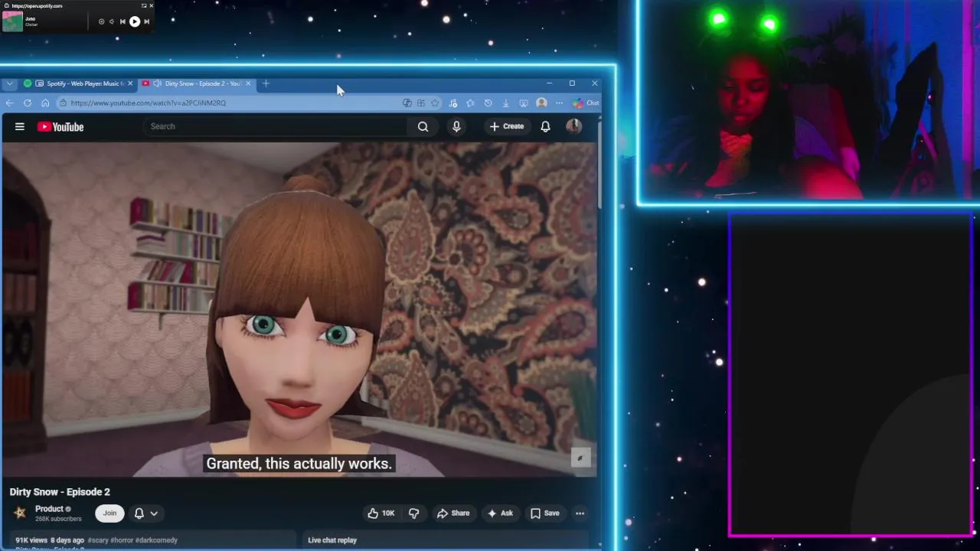Click the video title Dirty Snow - Episode 2
Image resolution: width=980 pixels, height=551 pixels.
60,492
